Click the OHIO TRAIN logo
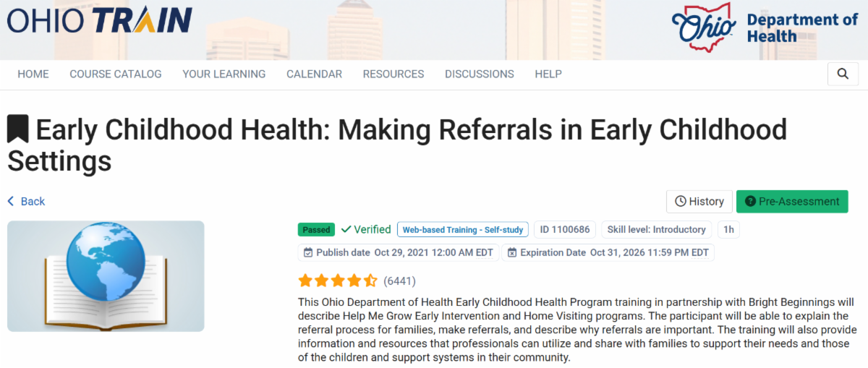 pos(100,21)
